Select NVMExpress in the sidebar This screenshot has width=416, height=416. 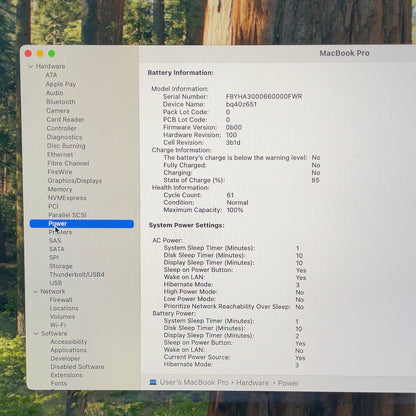tap(67, 198)
